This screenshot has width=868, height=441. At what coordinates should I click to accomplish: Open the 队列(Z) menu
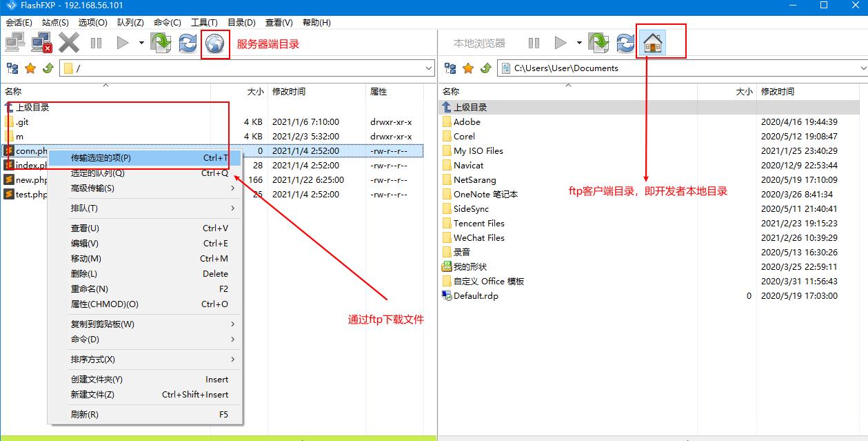(x=130, y=23)
